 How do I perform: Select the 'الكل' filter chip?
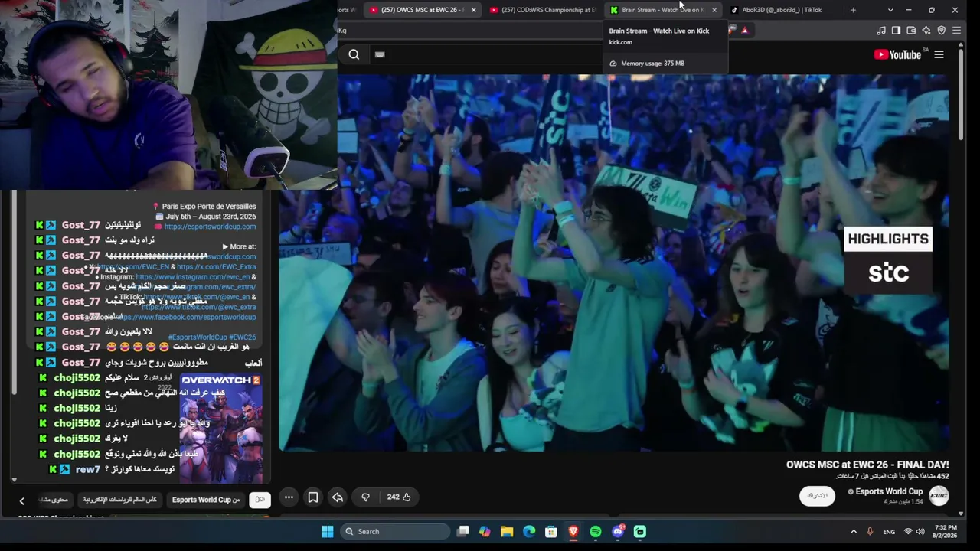[x=260, y=500]
